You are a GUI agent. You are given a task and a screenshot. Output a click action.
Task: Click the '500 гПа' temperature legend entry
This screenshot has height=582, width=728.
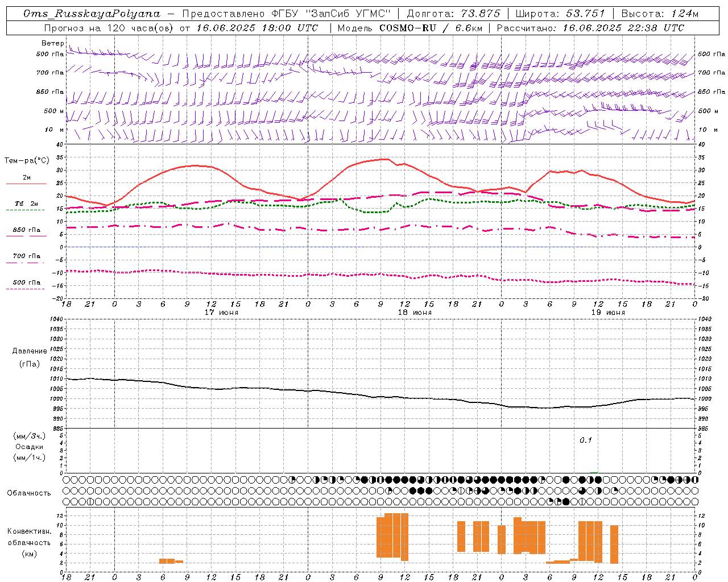(26, 283)
